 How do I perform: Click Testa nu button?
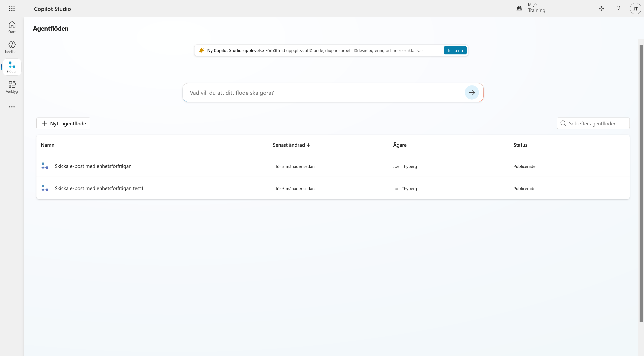click(x=455, y=50)
